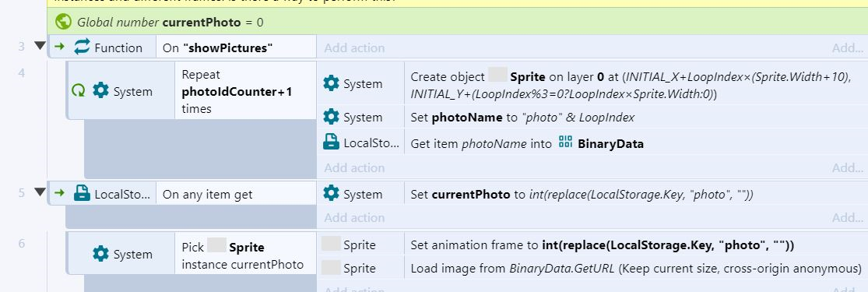Click Add action under showPictures function
Image resolution: width=868 pixels, height=292 pixels.
[354, 47]
